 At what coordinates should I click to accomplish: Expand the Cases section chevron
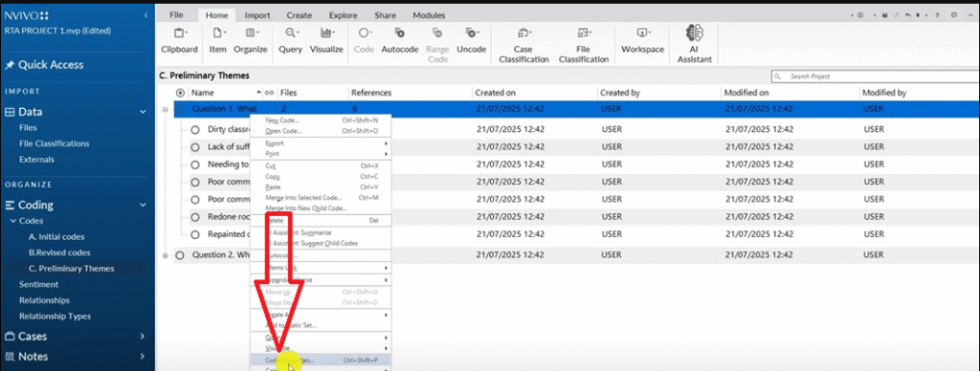tap(144, 337)
